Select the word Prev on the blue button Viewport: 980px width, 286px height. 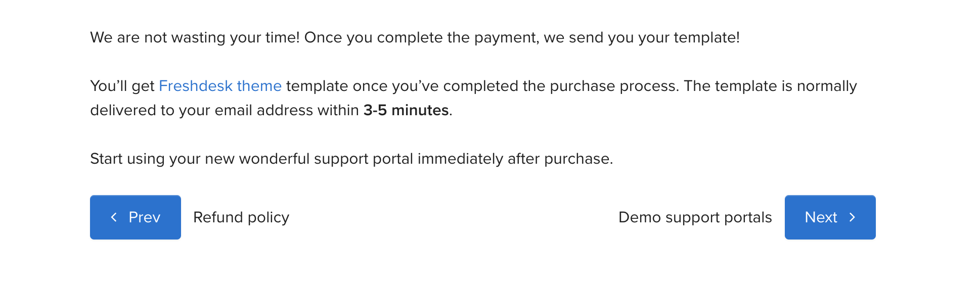coord(145,217)
